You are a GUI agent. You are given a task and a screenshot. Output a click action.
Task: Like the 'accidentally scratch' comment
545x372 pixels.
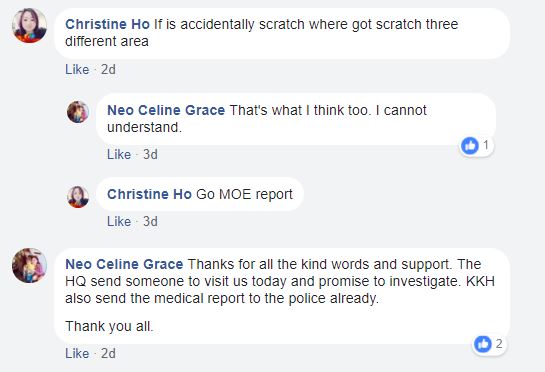coord(77,70)
